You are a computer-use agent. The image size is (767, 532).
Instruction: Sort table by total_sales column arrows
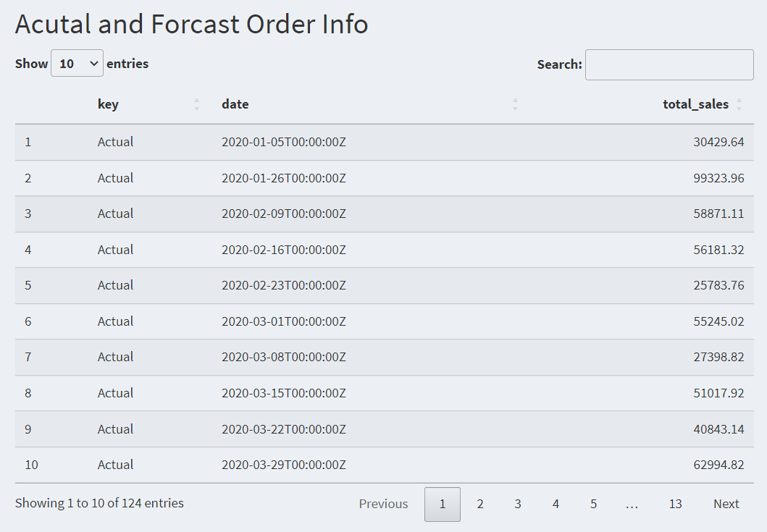click(x=739, y=104)
